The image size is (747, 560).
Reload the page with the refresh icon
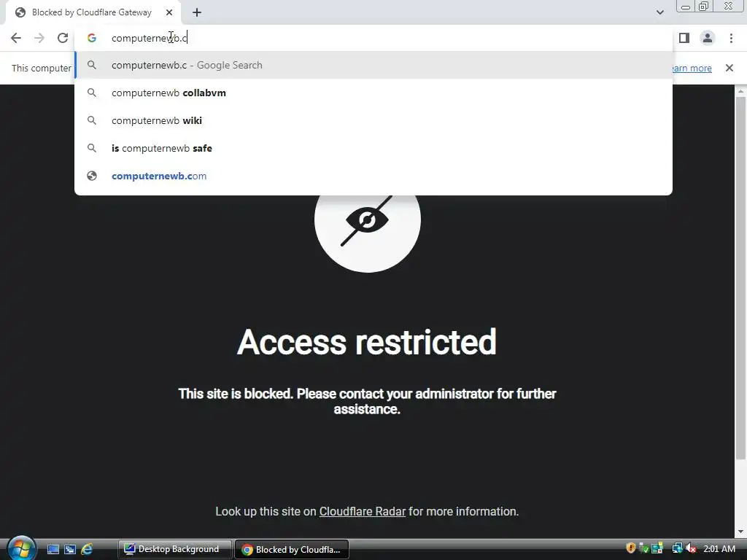coord(63,38)
